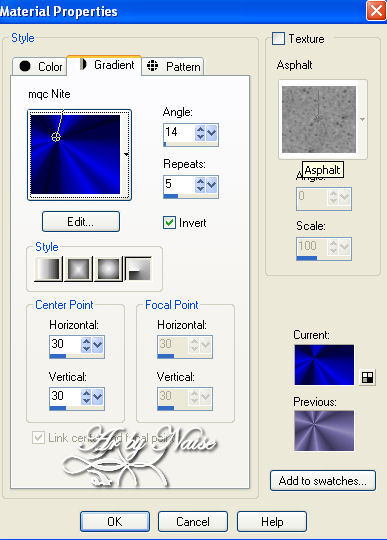Switch to the Pattern tab

[x=172, y=66]
